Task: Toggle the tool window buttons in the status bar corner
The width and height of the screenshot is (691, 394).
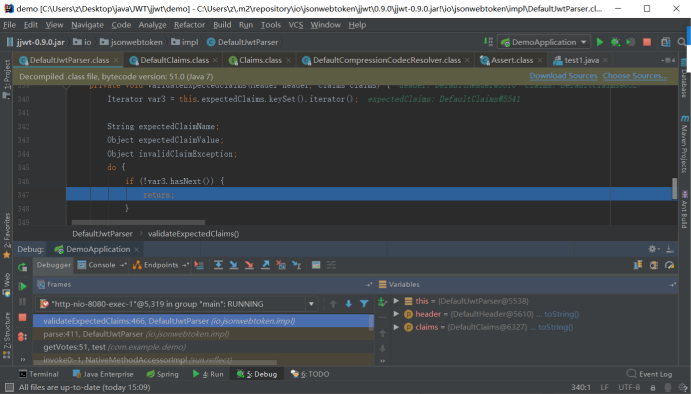Action: click(9, 387)
